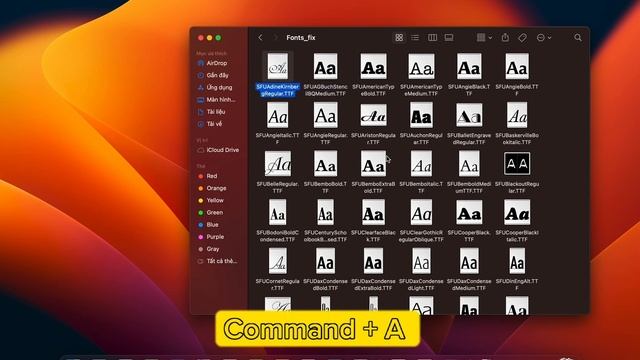This screenshot has width=640, height=360.
Task: Click the SFUBemboldMediumTTF.TTF file name
Action: 469,187
